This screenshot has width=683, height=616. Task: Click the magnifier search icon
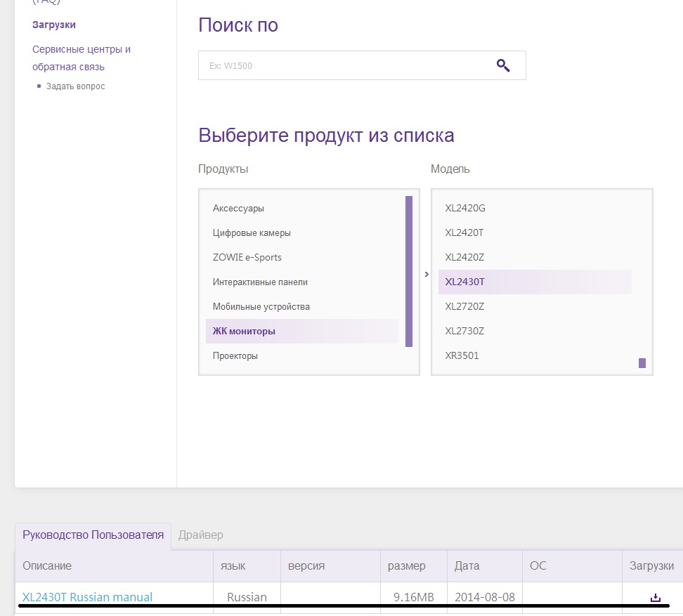click(503, 66)
